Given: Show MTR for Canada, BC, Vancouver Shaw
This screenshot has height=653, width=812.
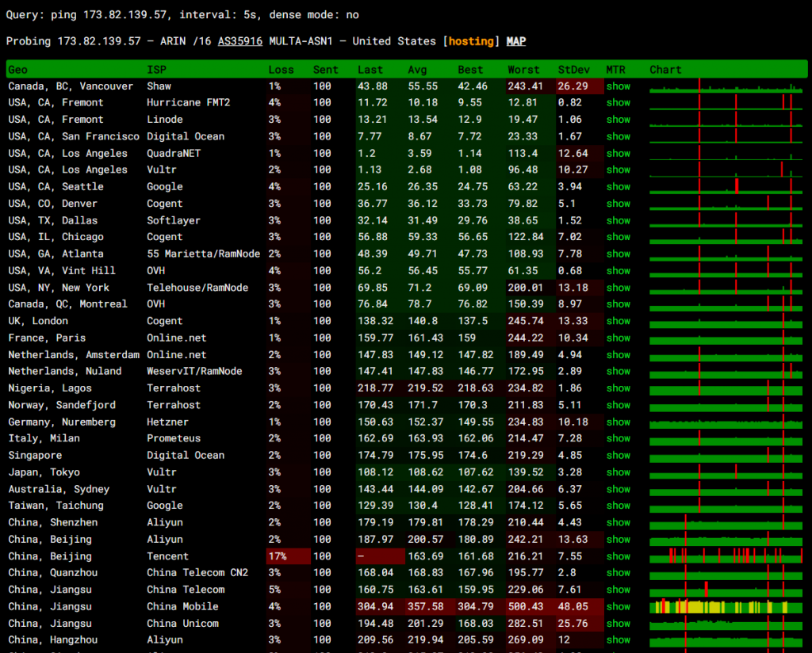Looking at the screenshot, I should click(x=619, y=86).
